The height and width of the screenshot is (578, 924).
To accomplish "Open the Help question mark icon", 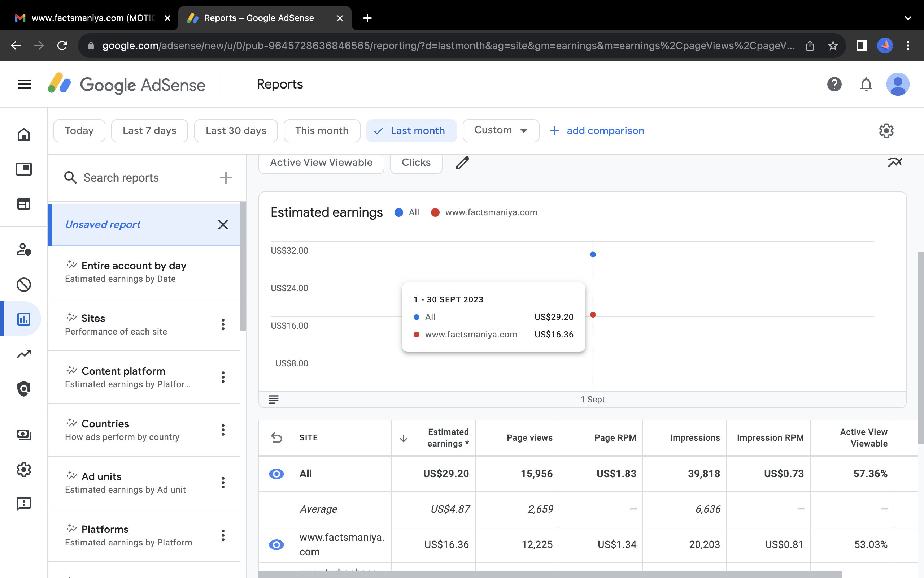I will coord(834,84).
